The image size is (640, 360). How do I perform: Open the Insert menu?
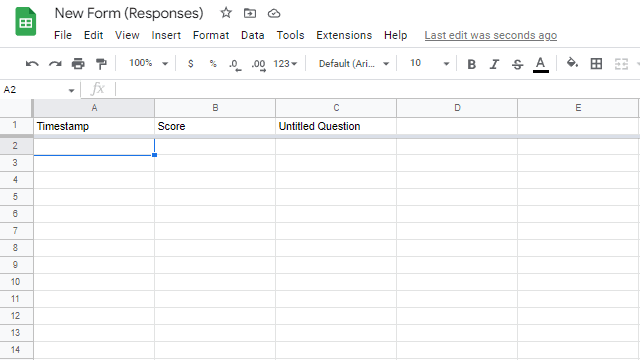coord(166,35)
